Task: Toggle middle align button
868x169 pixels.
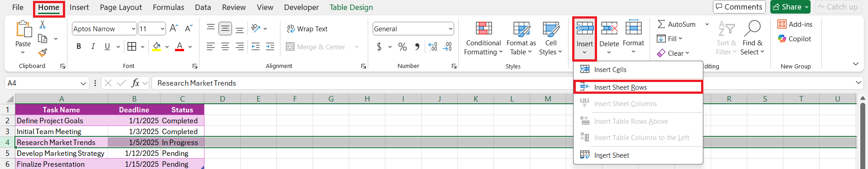Action: point(225,29)
